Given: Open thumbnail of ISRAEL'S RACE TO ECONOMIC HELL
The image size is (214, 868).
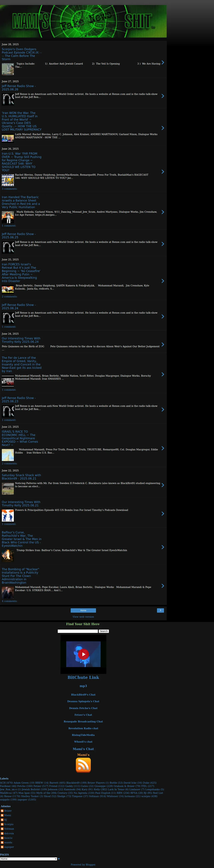Looking at the screenshot, I should pos(8,455).
